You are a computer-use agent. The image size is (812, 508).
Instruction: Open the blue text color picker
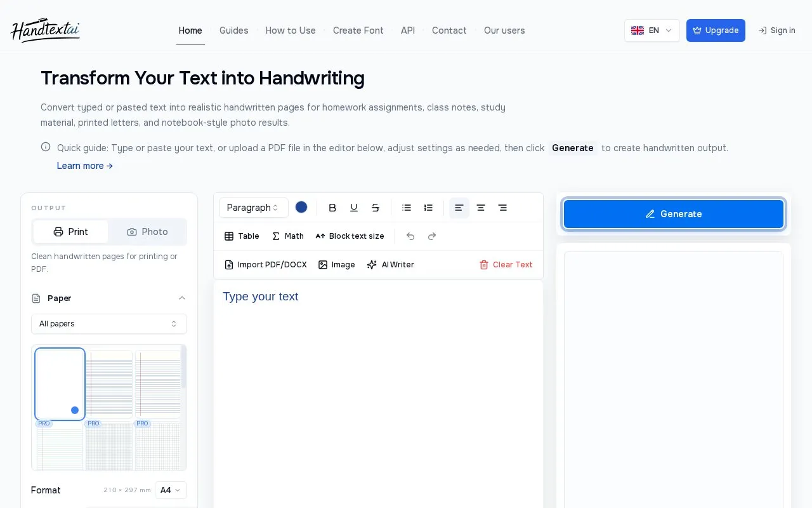pyautogui.click(x=301, y=207)
